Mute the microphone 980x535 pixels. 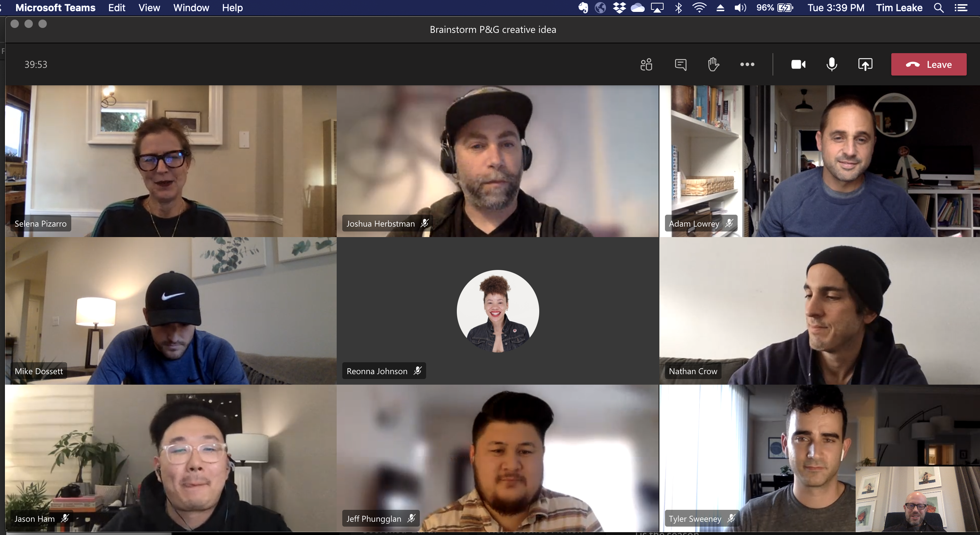[x=832, y=64]
